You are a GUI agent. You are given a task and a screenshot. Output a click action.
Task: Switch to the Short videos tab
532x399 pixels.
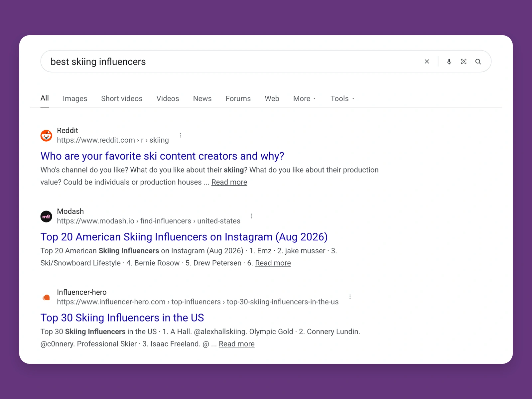[x=122, y=99]
